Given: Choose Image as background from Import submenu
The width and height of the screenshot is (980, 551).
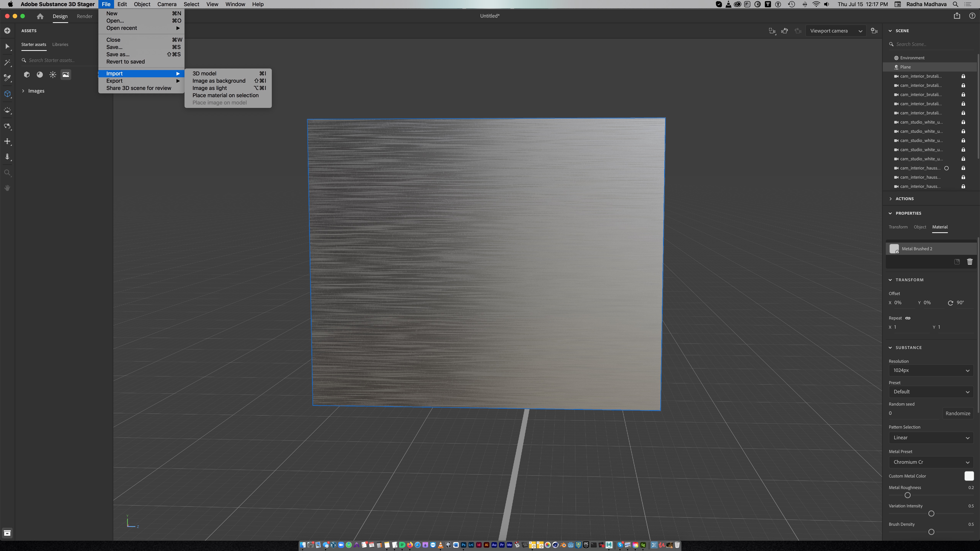Looking at the screenshot, I should [219, 81].
